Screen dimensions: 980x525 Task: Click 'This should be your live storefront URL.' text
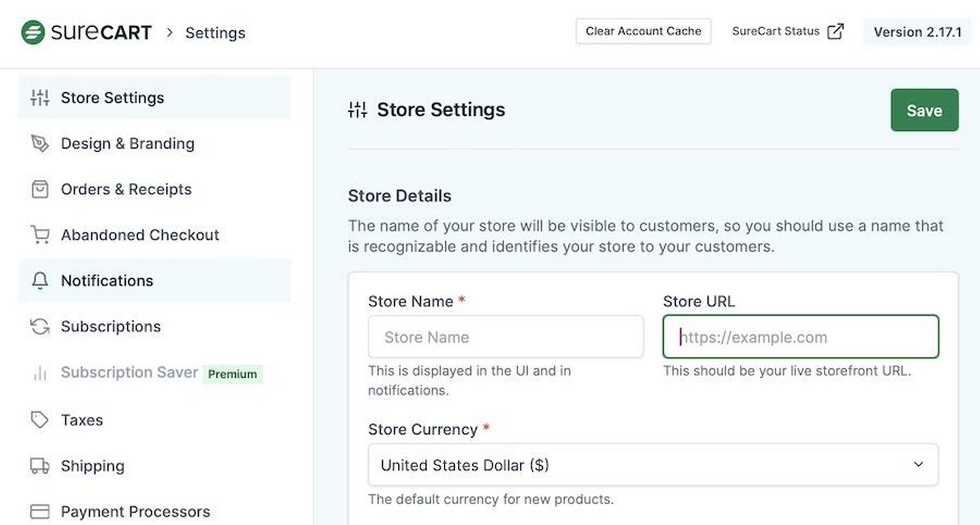[787, 371]
